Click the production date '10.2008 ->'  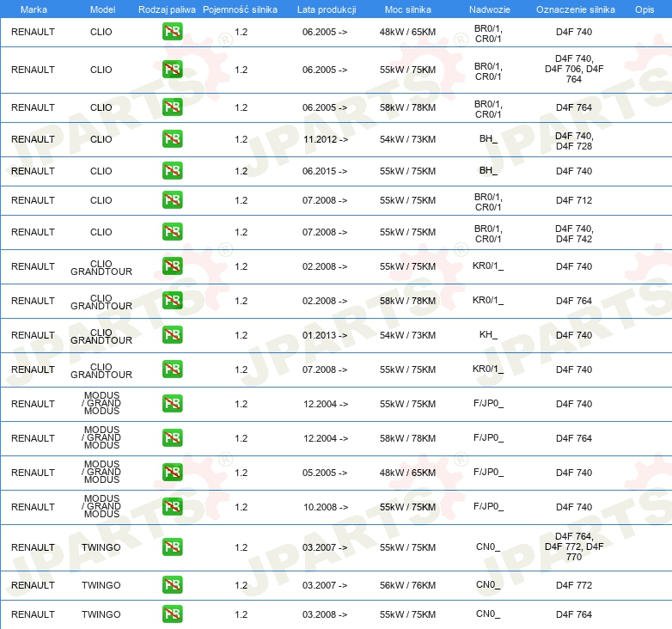pyautogui.click(x=326, y=507)
